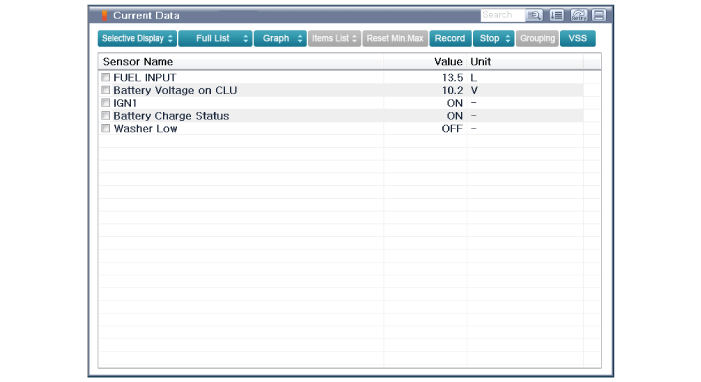This screenshot has width=701, height=382.
Task: Tick the FUEL INPUT checkbox
Action: tap(106, 77)
